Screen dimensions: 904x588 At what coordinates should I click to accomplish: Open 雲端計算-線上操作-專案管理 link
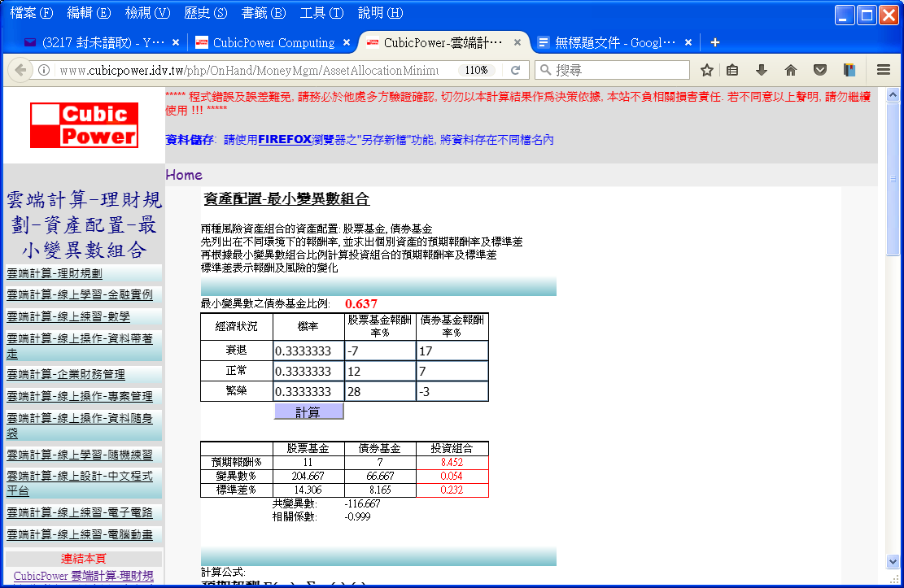(80, 396)
